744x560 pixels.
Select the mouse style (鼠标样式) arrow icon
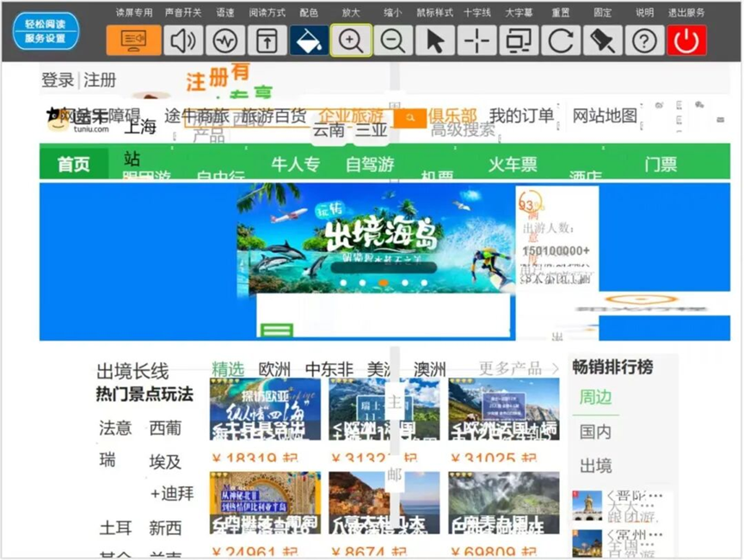click(x=435, y=40)
